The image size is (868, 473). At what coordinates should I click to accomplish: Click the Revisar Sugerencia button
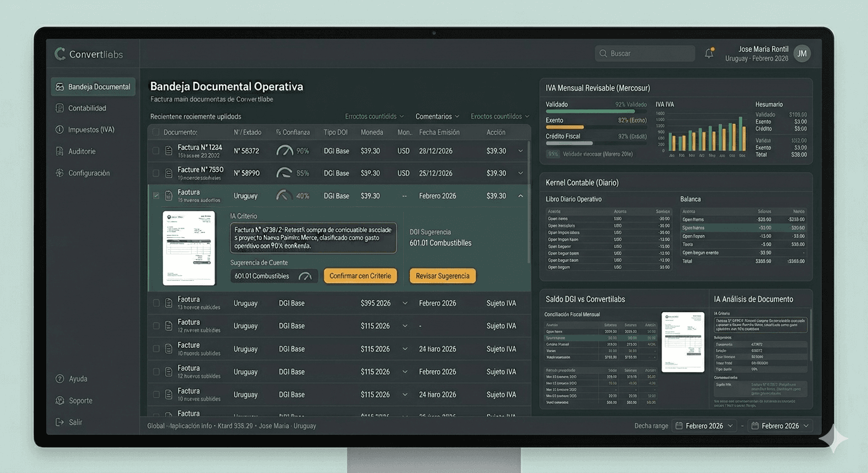tap(442, 276)
